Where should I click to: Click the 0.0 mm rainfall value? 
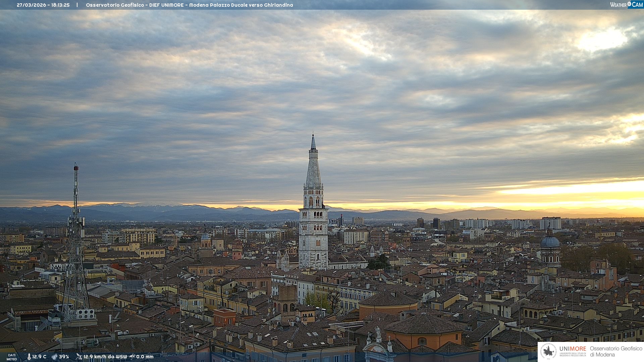click(x=145, y=357)
